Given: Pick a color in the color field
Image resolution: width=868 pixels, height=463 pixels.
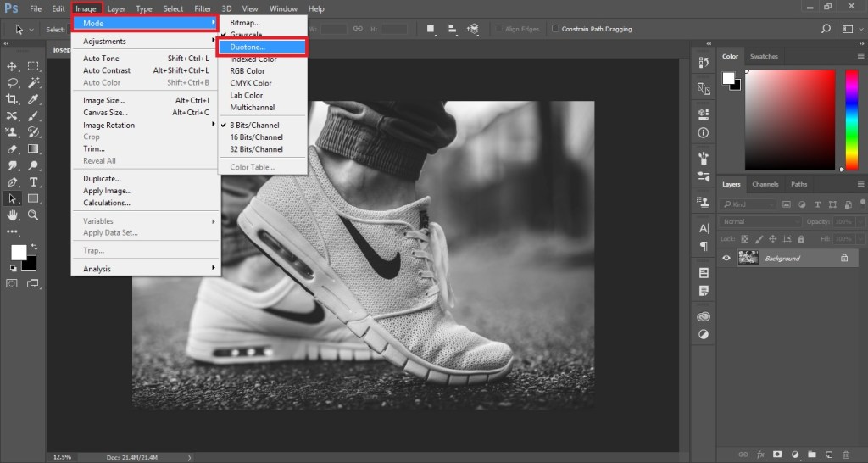Looking at the screenshot, I should pyautogui.click(x=790, y=120).
